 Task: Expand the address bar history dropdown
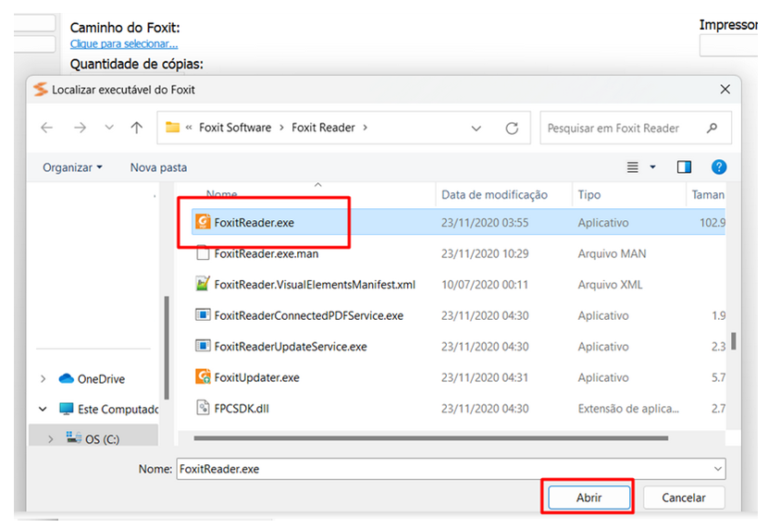[476, 128]
